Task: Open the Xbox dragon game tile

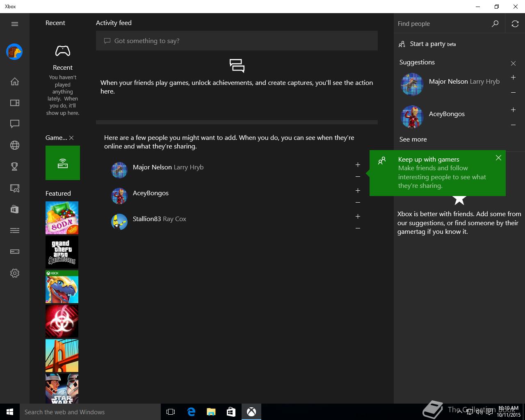Action: click(x=62, y=287)
